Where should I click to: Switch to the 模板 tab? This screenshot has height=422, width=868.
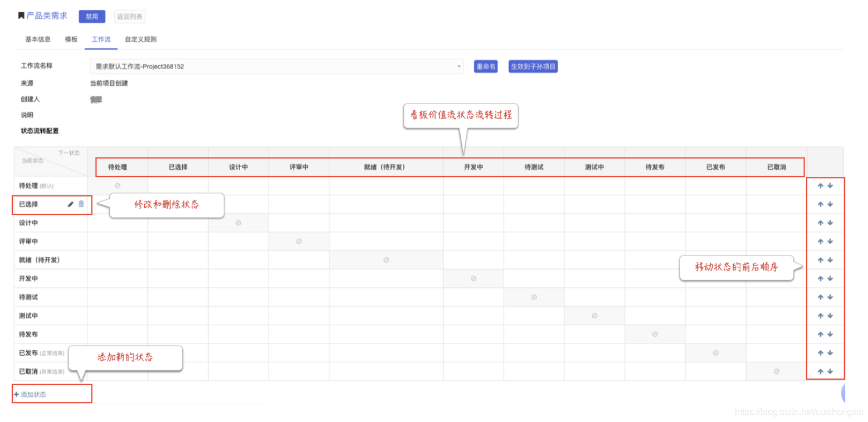(71, 40)
